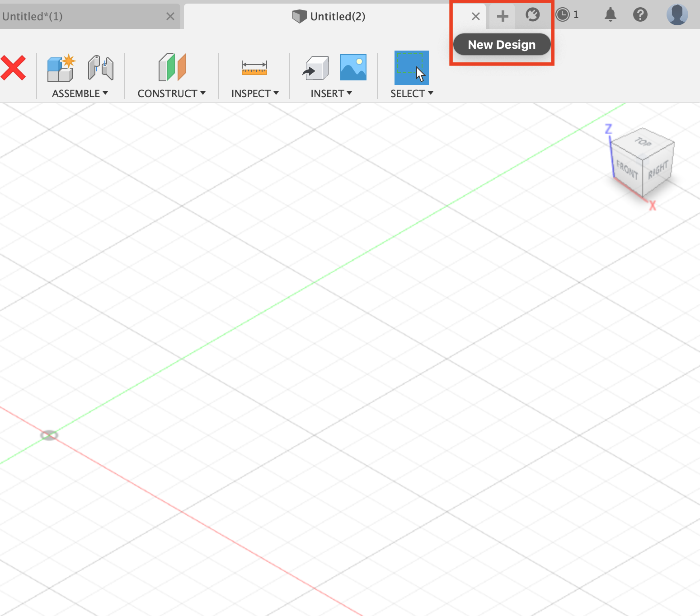This screenshot has height=616, width=700.
Task: Click the red X cancel icon
Action: (x=14, y=68)
